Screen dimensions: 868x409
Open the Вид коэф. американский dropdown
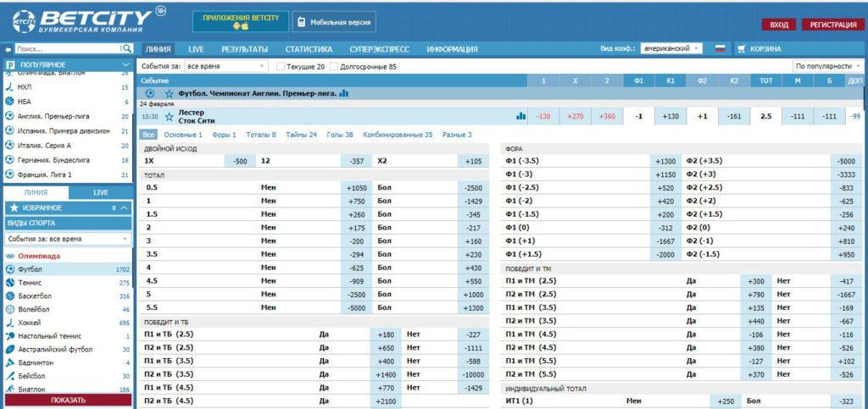[671, 49]
